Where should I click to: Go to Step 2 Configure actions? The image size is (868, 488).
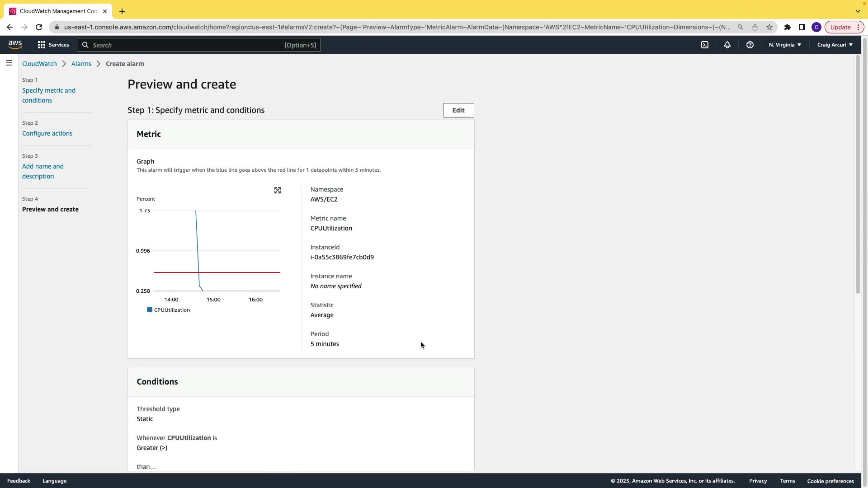coord(47,133)
